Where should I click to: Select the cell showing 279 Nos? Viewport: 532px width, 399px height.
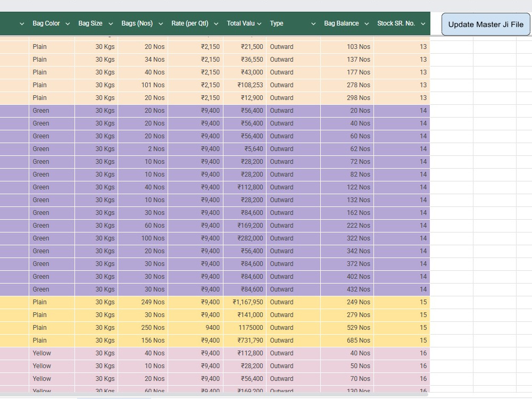point(347,315)
